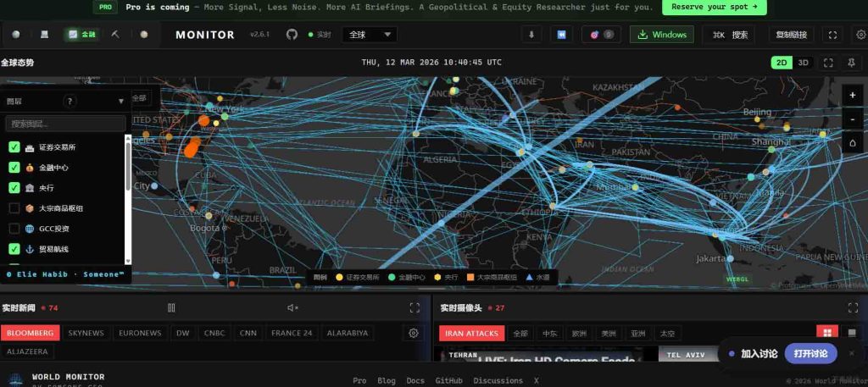Click the Windows download button

[662, 35]
